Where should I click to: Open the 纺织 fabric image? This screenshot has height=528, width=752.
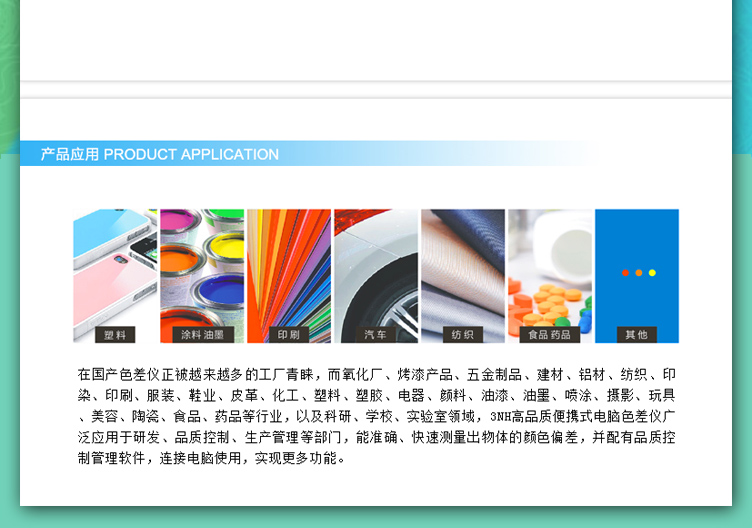pos(463,276)
